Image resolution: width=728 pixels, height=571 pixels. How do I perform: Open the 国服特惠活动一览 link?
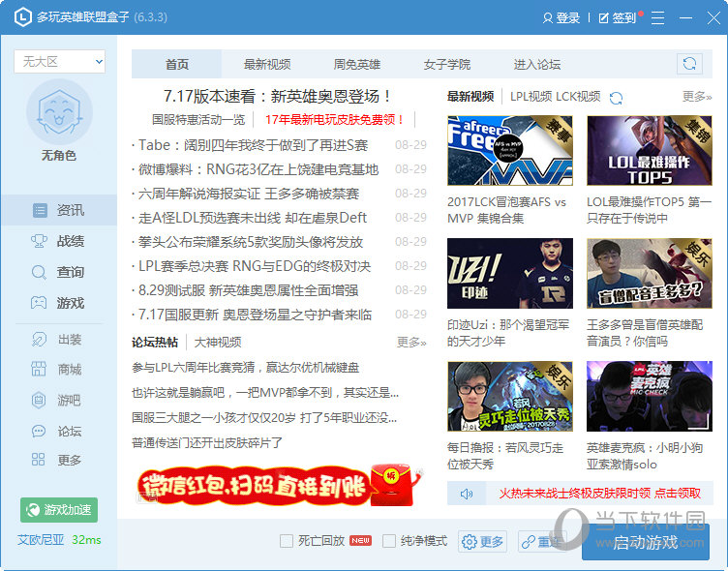198,120
